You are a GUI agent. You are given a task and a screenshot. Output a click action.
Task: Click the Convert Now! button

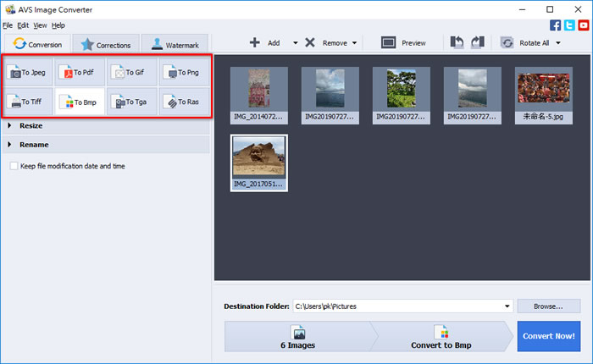(x=549, y=336)
